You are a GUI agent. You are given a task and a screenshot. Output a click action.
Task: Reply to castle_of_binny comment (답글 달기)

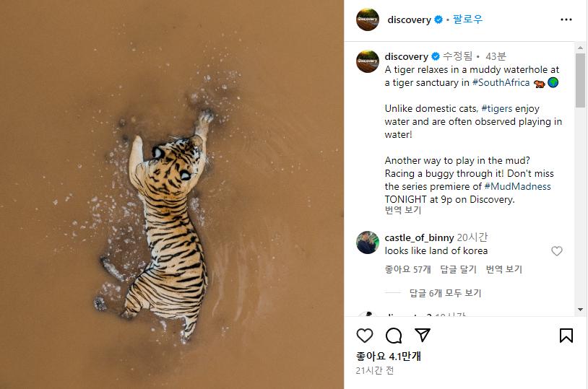(458, 269)
